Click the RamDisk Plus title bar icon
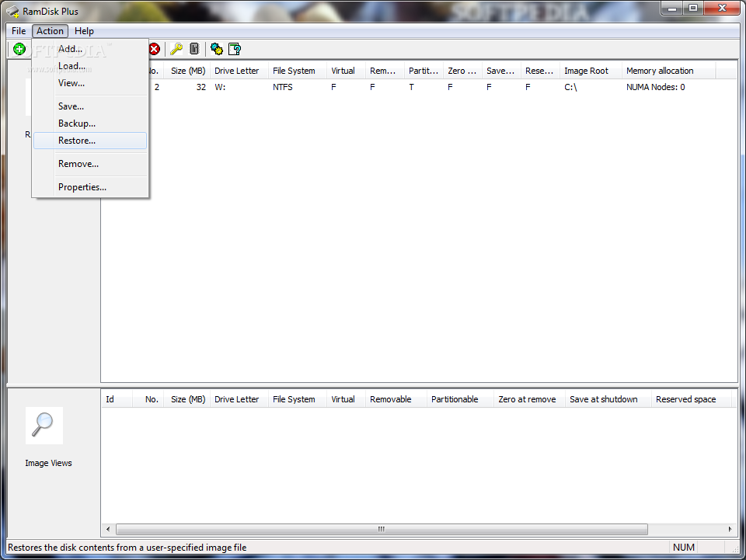This screenshot has height=560, width=746. point(13,12)
